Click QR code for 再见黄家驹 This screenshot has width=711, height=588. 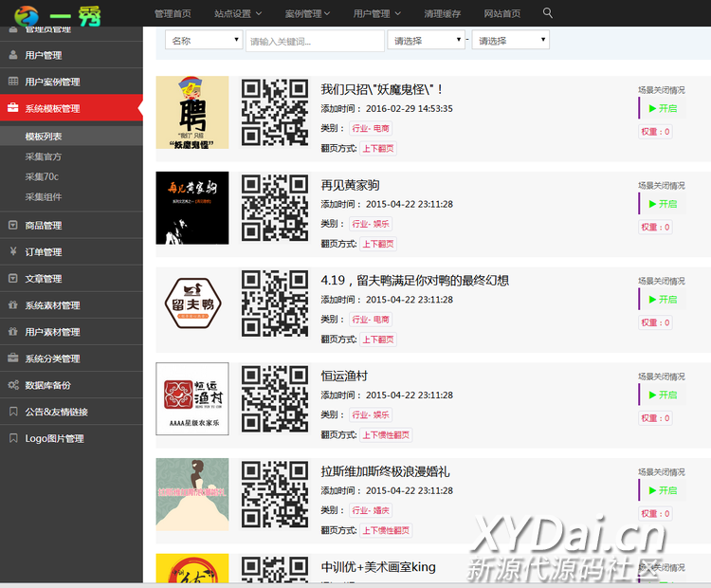(275, 208)
